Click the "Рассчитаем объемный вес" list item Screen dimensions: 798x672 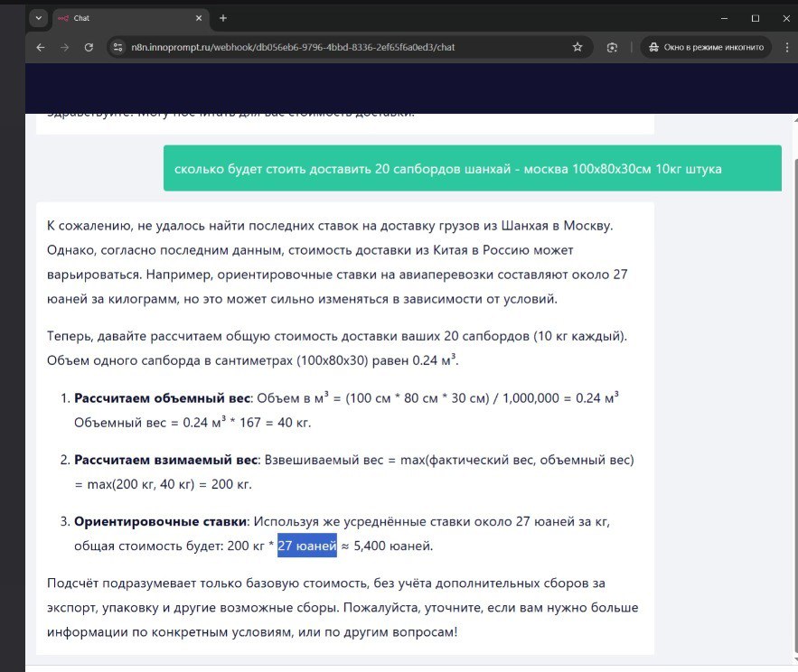tap(165, 398)
